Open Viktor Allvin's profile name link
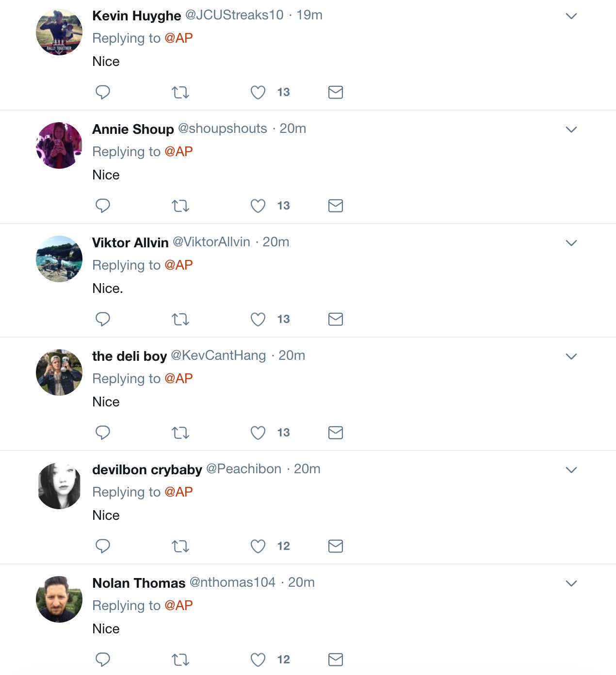Viewport: 616px width, 675px height. point(130,242)
